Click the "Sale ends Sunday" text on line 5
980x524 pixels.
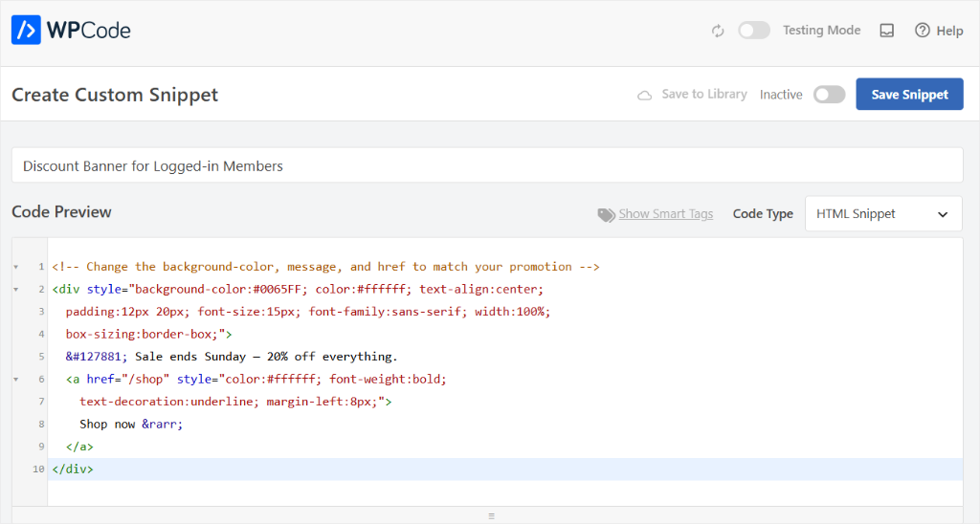[x=190, y=357]
